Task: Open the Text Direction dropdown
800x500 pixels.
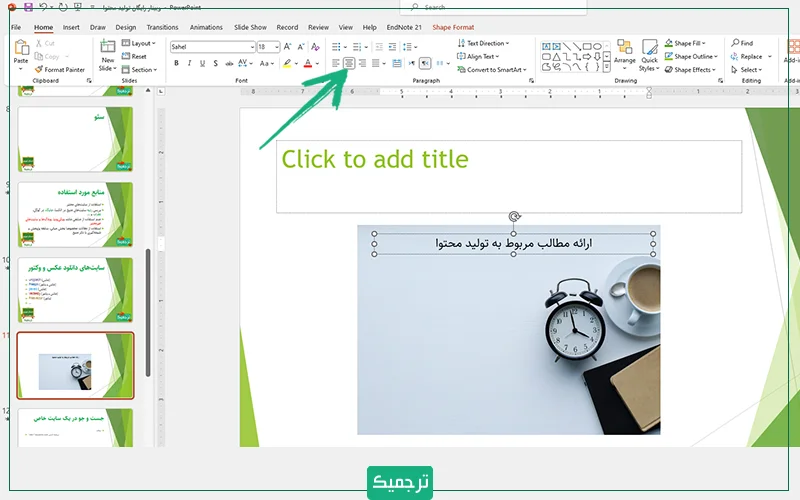Action: [x=483, y=43]
